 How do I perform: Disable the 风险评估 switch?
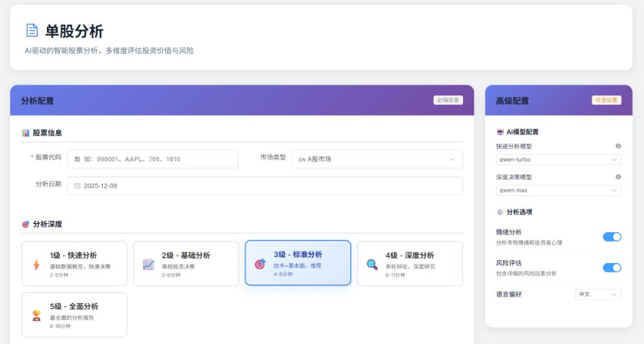(x=612, y=267)
